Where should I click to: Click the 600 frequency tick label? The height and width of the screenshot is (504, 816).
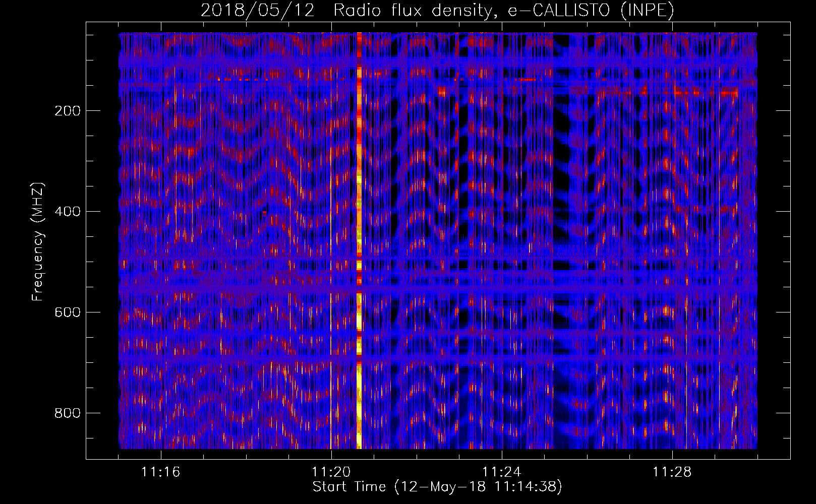click(x=68, y=312)
